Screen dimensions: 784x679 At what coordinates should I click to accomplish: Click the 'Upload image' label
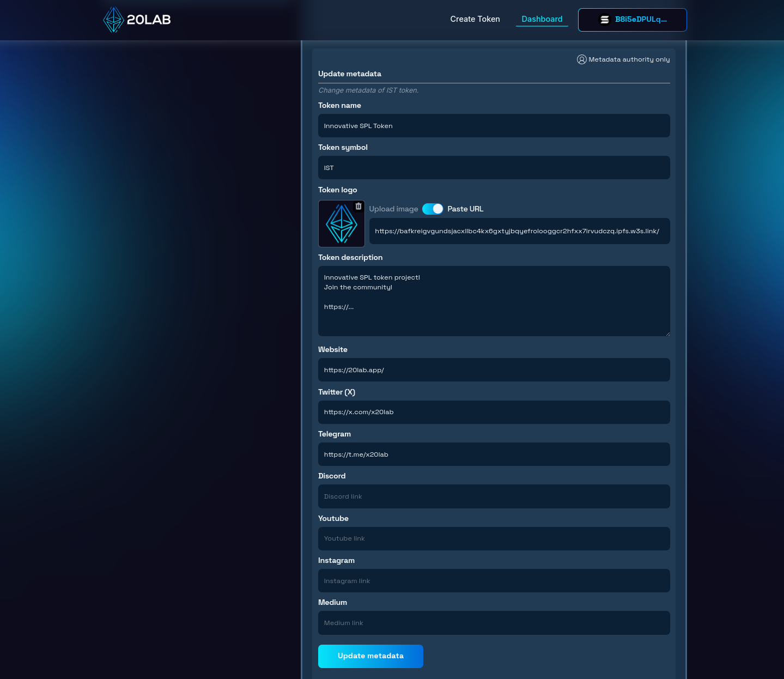(x=393, y=209)
